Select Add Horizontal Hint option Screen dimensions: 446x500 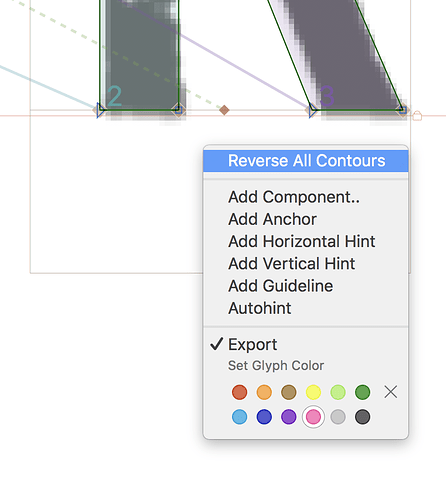[x=306, y=241]
